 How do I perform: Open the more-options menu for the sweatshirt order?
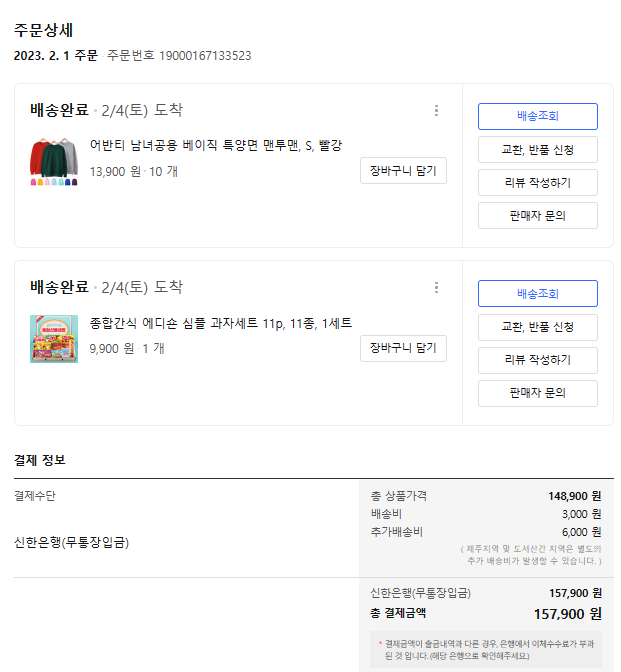coord(436,111)
